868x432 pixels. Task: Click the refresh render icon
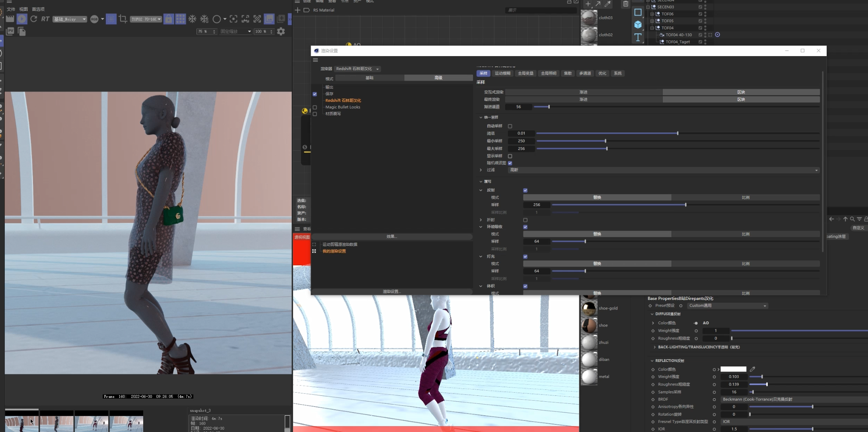pos(34,19)
